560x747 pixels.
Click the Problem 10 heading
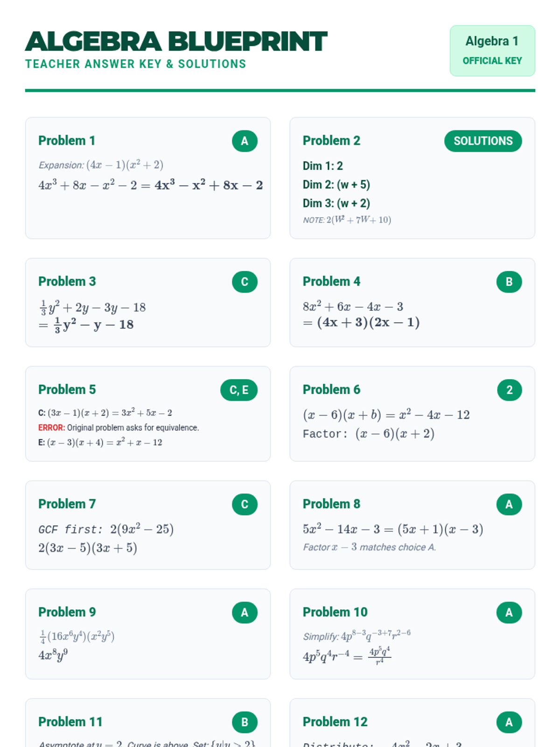coord(335,612)
